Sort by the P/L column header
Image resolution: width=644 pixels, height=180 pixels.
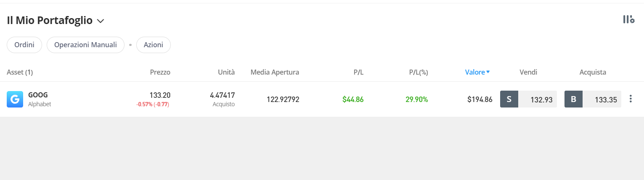(358, 72)
